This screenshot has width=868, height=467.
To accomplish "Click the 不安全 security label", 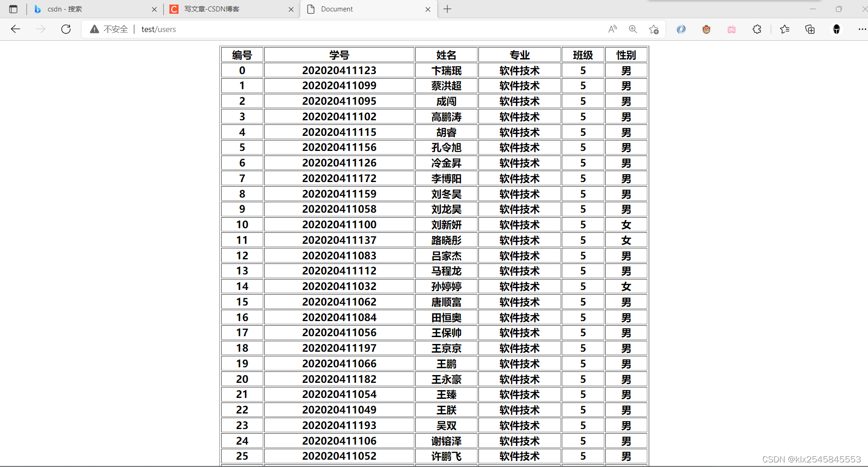I will pos(116,29).
